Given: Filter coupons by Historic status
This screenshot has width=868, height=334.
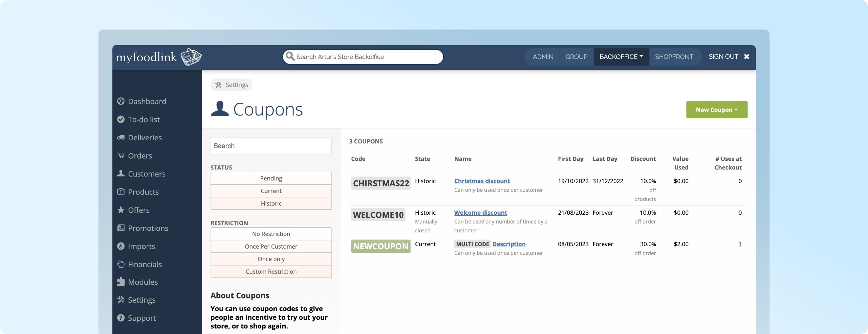Looking at the screenshot, I should pos(271,203).
